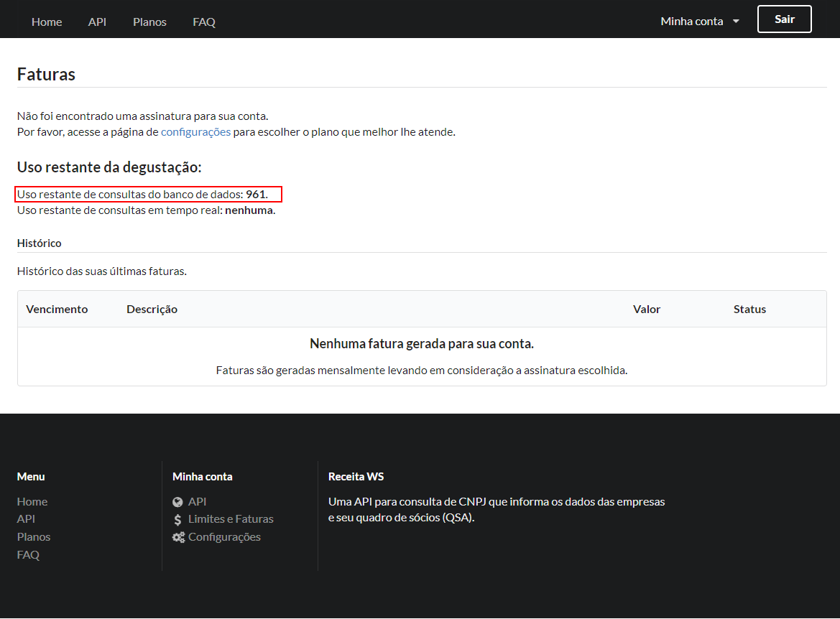Click the Home link under footer Menu
The width and height of the screenshot is (840, 619).
[32, 502]
